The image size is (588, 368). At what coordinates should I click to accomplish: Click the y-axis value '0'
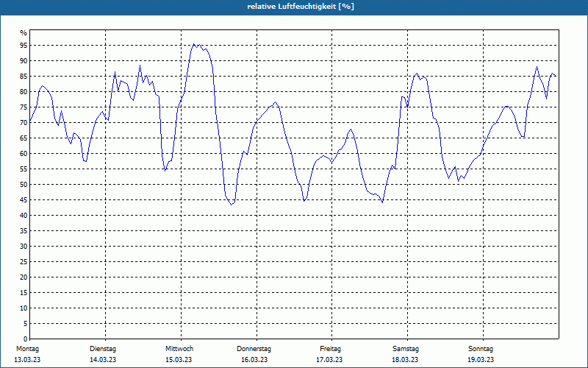26,339
